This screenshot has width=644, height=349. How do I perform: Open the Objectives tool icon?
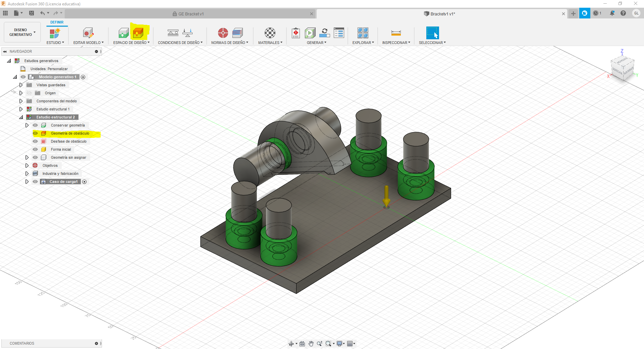223,33
